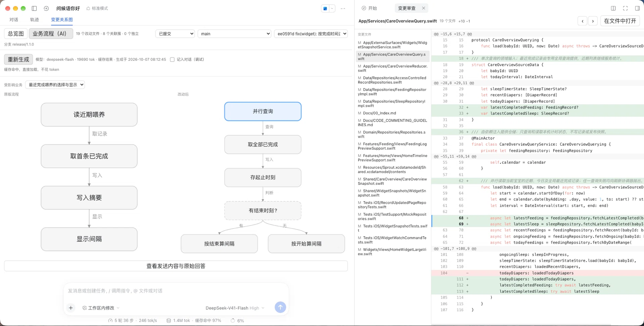
Task: Open the main branch dropdown
Action: (234, 34)
